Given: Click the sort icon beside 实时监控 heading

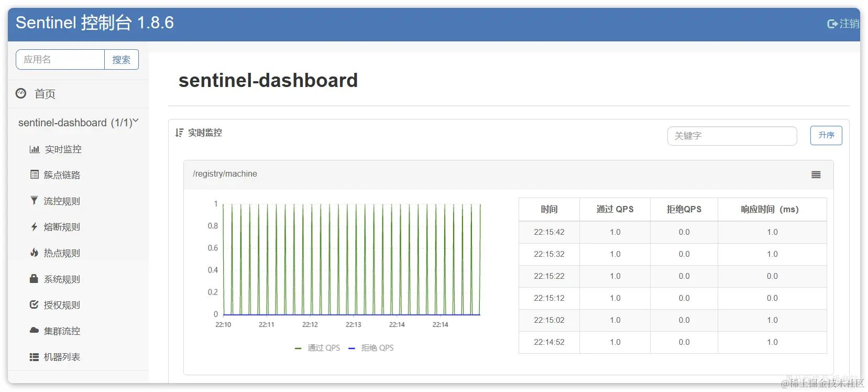Looking at the screenshot, I should coord(179,133).
